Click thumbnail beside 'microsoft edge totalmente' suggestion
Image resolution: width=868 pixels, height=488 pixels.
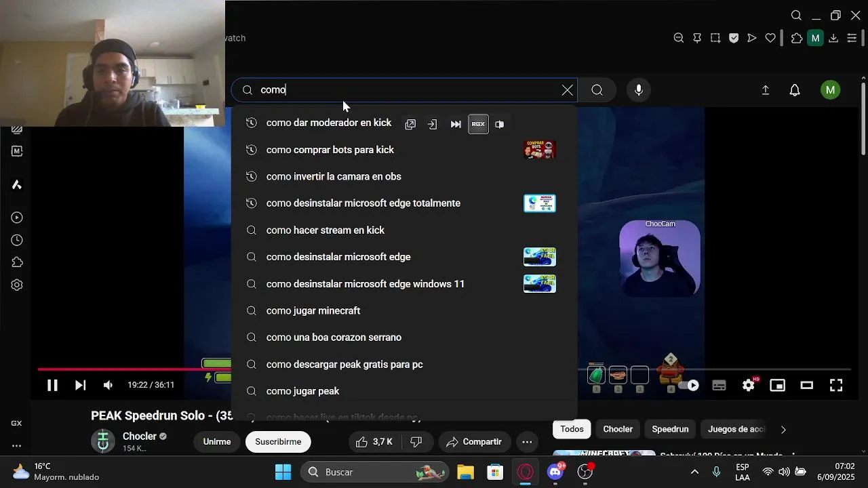(540, 203)
